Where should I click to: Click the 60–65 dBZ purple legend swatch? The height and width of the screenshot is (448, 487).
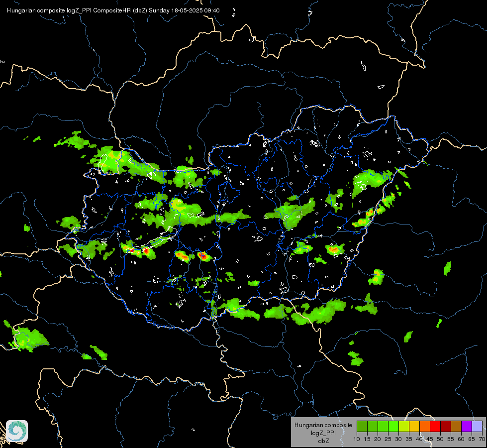click(467, 426)
